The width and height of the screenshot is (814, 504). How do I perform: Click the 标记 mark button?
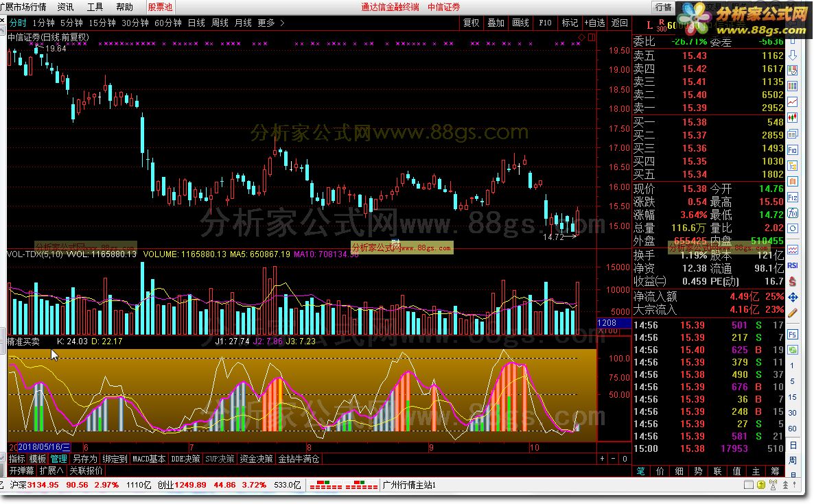point(570,23)
